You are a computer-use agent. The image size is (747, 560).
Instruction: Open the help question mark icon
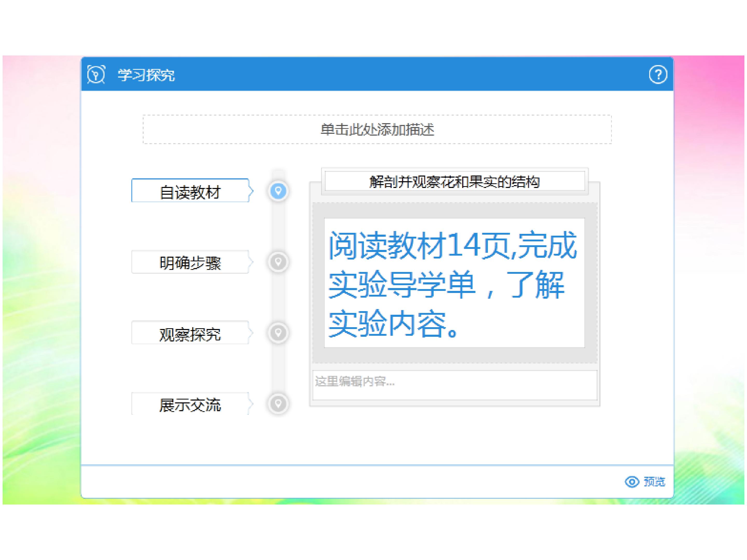click(658, 75)
